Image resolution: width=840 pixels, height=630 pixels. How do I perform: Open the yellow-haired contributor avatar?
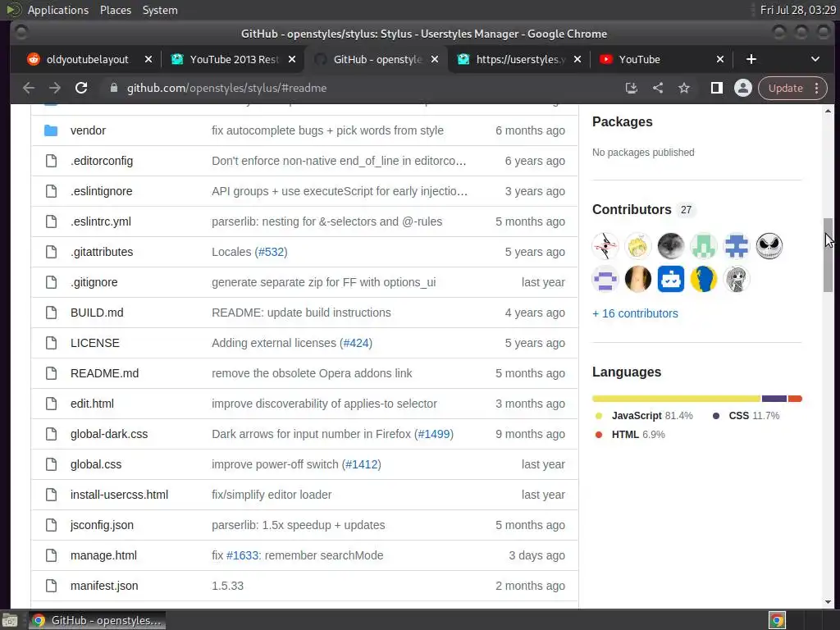pos(638,246)
